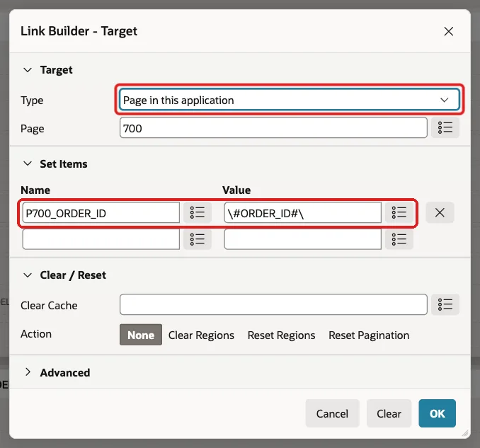Click the Clear Cache input field
This screenshot has width=480, height=448.
click(x=273, y=304)
